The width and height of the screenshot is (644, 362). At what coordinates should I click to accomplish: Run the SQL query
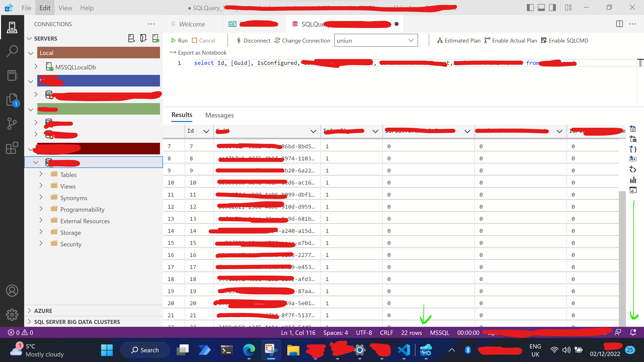point(179,40)
